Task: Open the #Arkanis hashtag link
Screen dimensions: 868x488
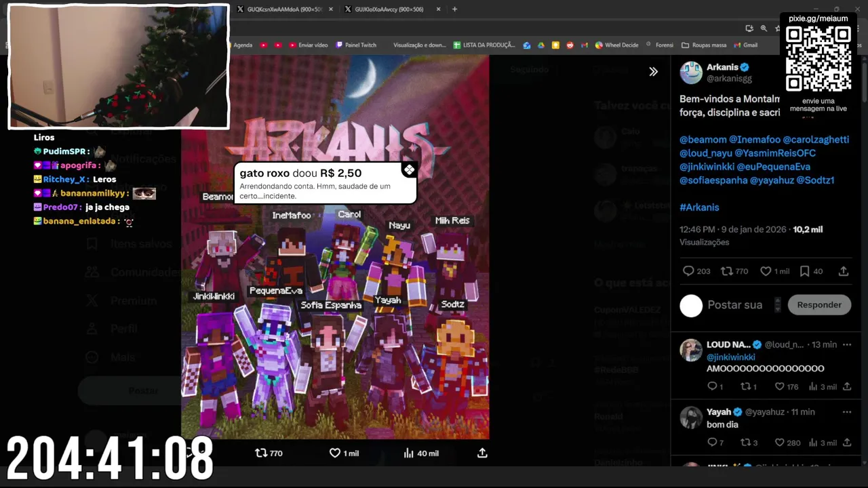Action: 699,207
